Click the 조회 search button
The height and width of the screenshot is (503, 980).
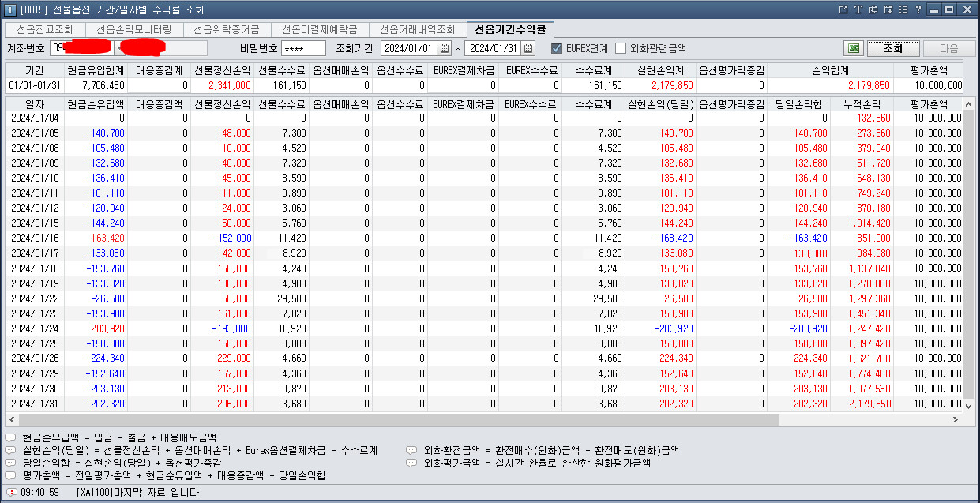[893, 48]
